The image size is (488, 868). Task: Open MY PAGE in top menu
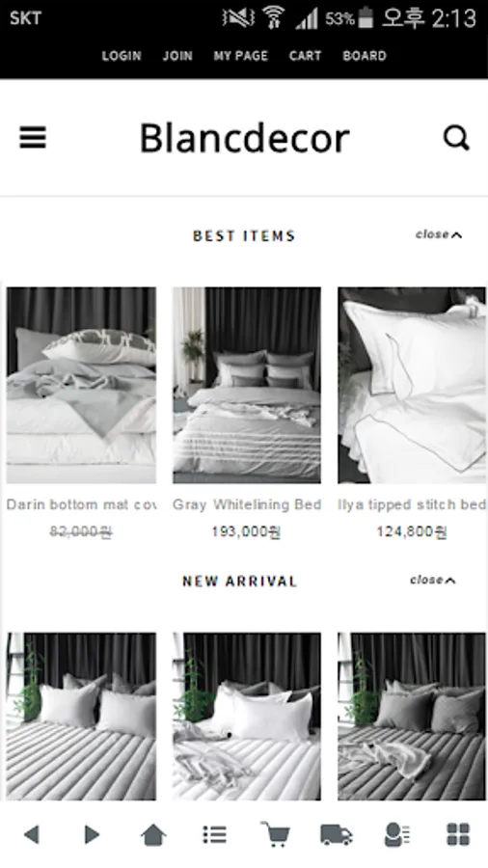241,56
